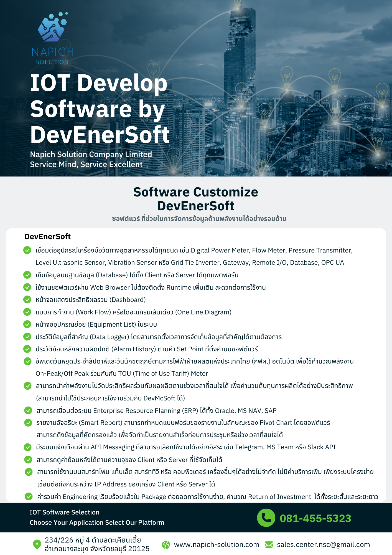This screenshot has width=392, height=555.
Task: Click the "IOT Develop Software by DevEnerSoft" headline
Action: click(x=100, y=109)
